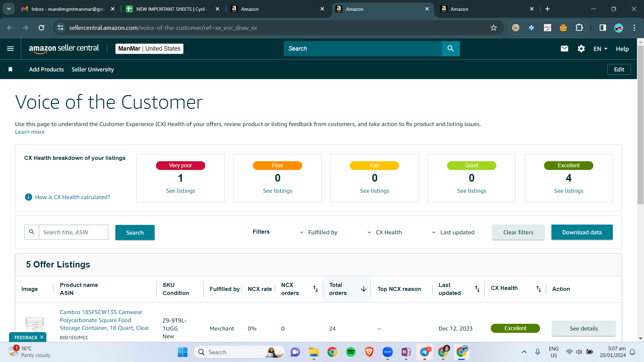Viewport: 644px width, 362px height.
Task: Show hidden system tray icons chevron
Action: [524, 352]
